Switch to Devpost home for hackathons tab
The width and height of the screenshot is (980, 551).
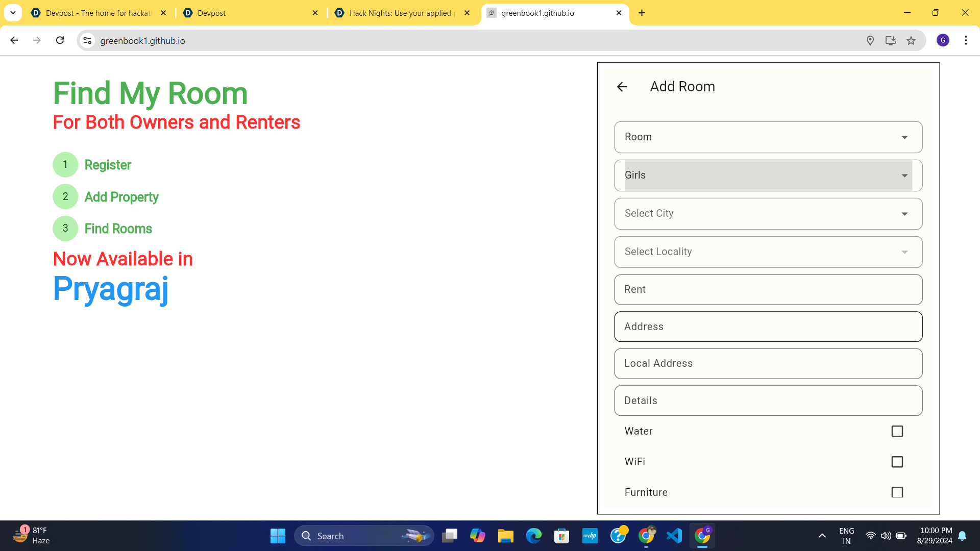(x=97, y=13)
